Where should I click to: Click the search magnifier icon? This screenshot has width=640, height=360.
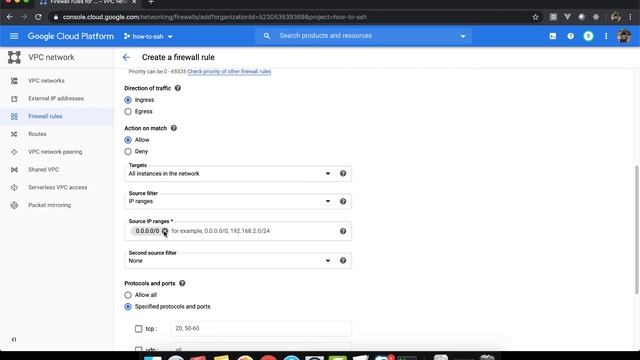(x=267, y=36)
